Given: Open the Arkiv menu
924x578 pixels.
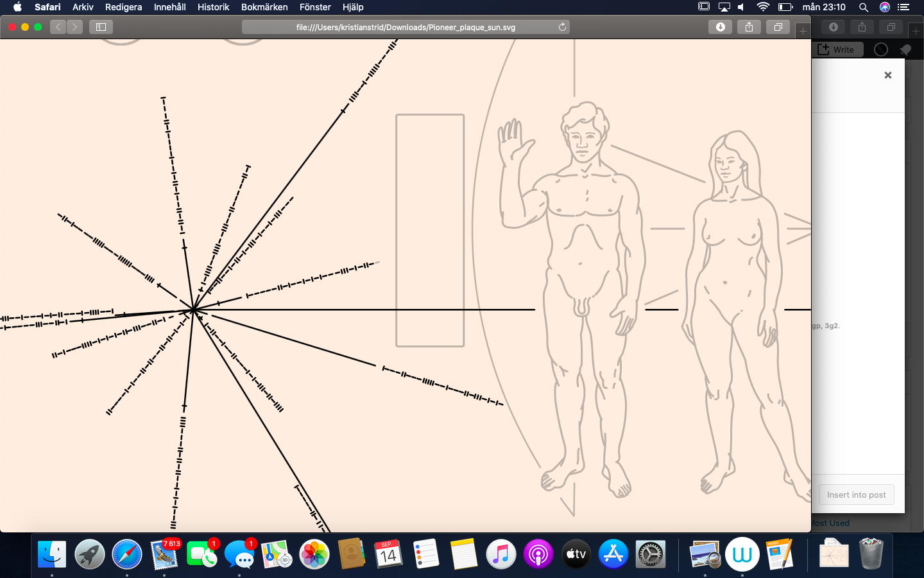Looking at the screenshot, I should point(83,7).
